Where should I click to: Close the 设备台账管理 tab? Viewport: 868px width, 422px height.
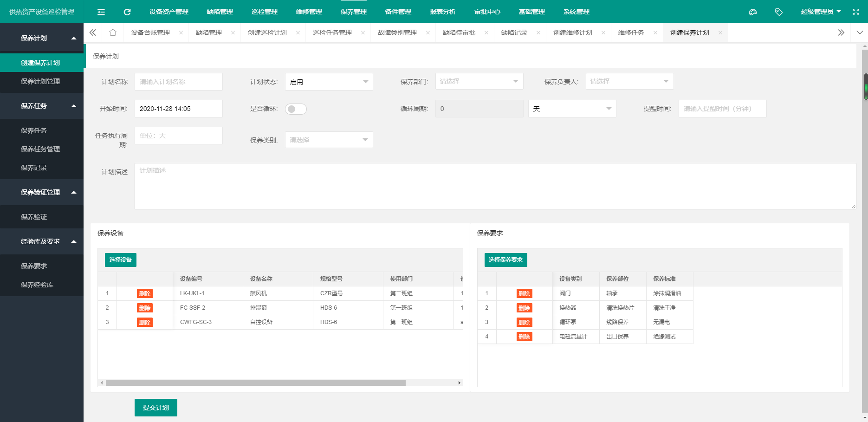(x=181, y=32)
